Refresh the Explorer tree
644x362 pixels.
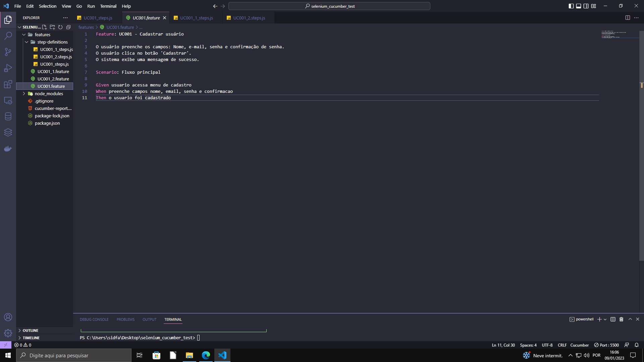pyautogui.click(x=60, y=27)
